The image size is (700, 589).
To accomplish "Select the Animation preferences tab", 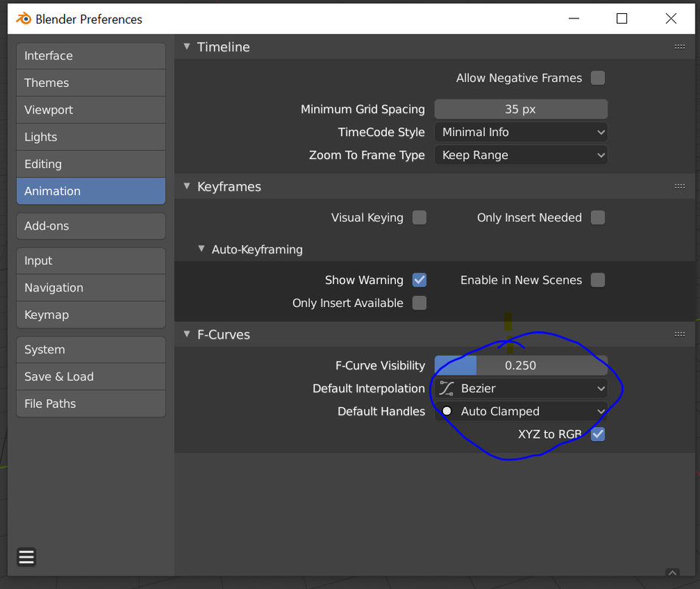I will click(x=91, y=191).
